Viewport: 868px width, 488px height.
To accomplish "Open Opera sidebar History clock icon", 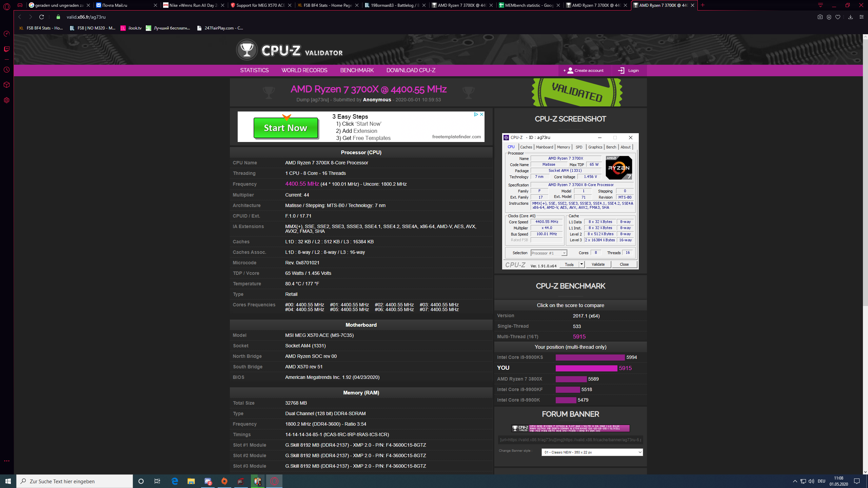I will coord(6,70).
